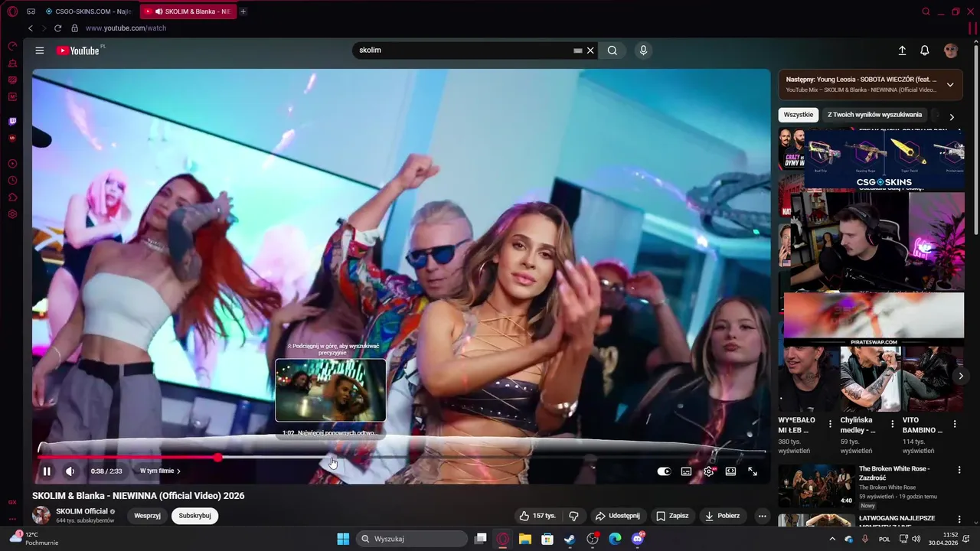
Task: Launch Steam from the taskbar
Action: pyautogui.click(x=570, y=539)
